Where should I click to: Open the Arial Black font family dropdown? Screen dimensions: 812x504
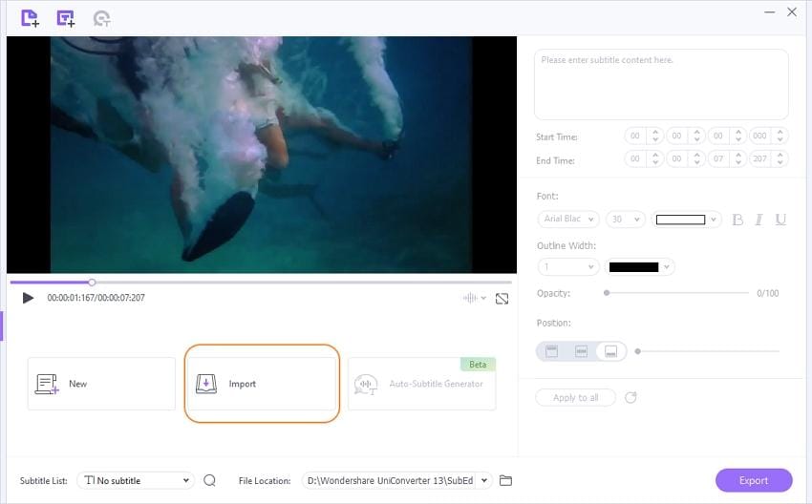pyautogui.click(x=568, y=219)
